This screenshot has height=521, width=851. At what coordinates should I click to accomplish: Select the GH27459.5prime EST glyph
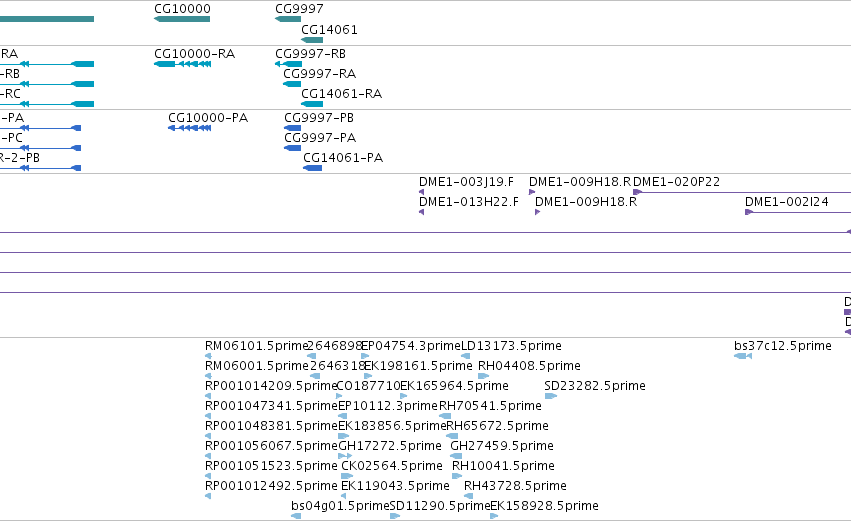[456, 456]
